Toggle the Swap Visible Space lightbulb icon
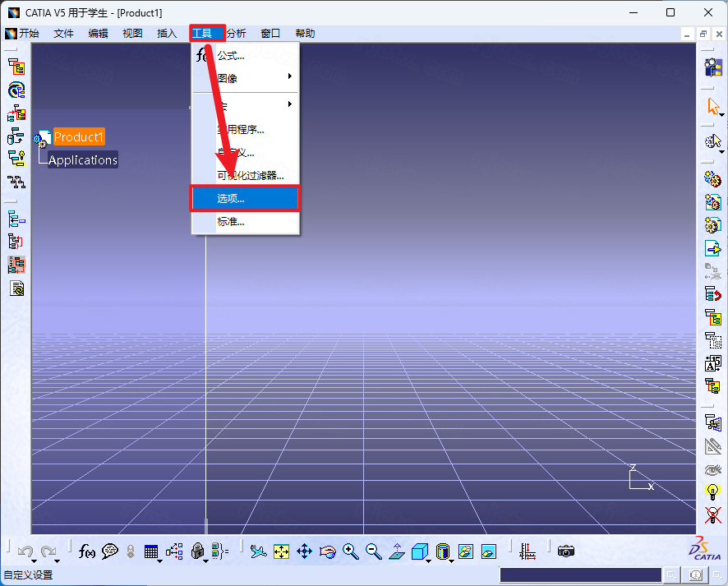 pyautogui.click(x=712, y=491)
